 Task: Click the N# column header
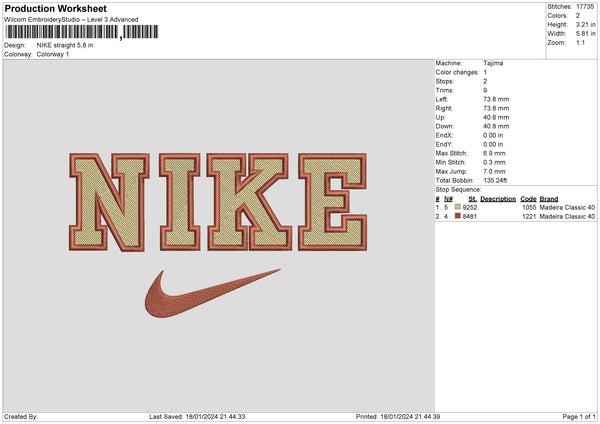tap(449, 198)
